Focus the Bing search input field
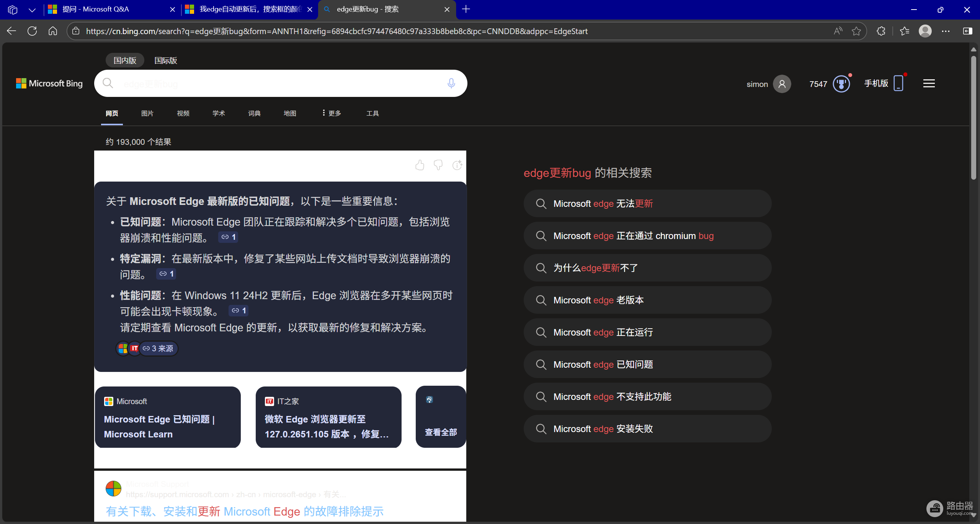The height and width of the screenshot is (524, 980). click(x=281, y=84)
